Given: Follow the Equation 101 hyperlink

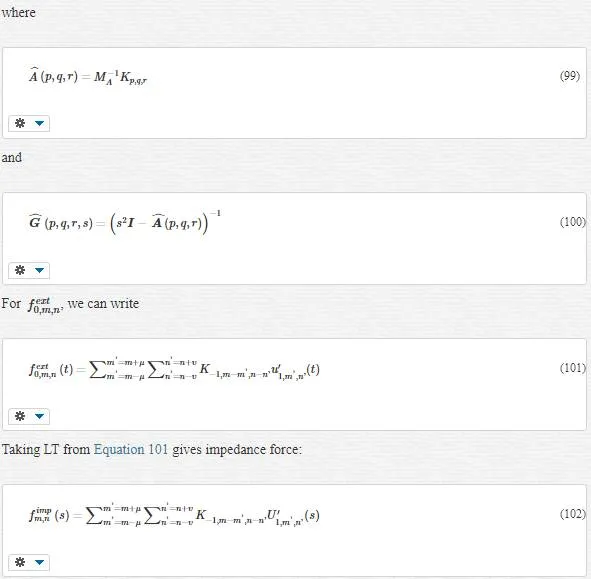Looking at the screenshot, I should [131, 449].
